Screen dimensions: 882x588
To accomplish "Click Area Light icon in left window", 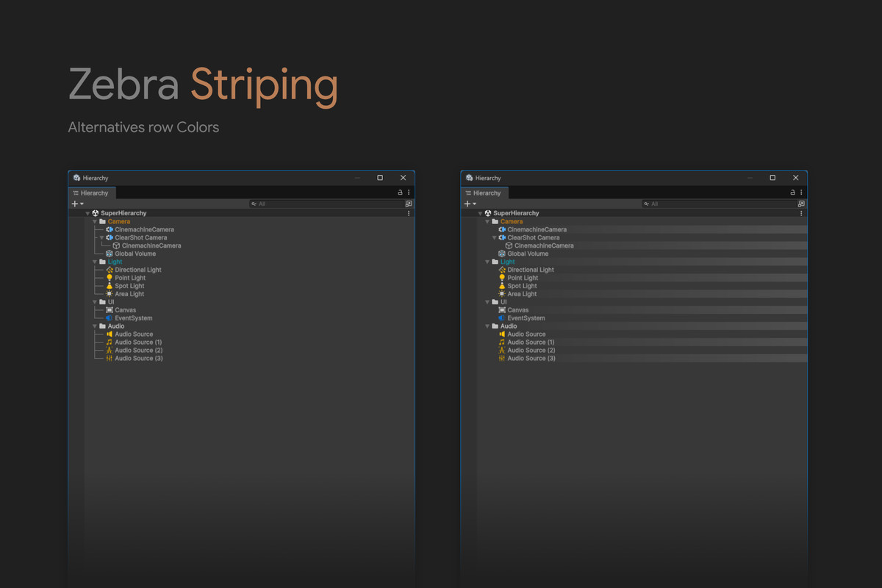I will pyautogui.click(x=110, y=294).
